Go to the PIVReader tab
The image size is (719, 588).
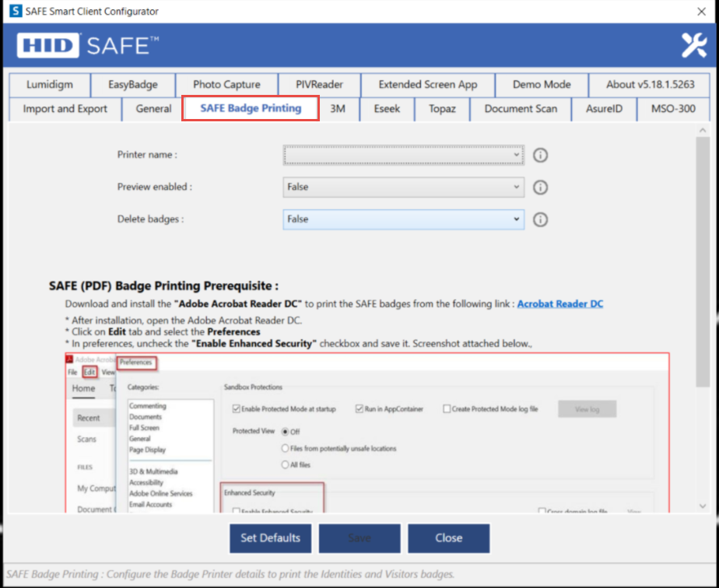click(319, 85)
